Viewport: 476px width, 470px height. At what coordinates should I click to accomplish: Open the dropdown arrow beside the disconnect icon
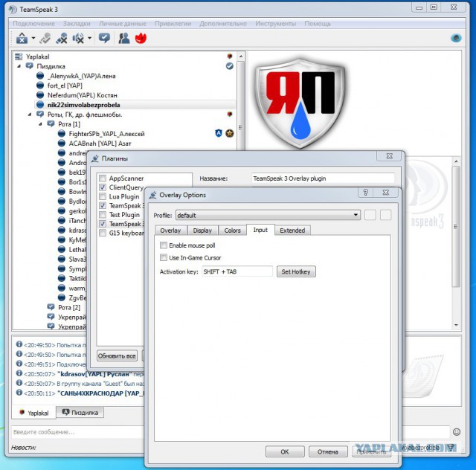click(x=33, y=38)
